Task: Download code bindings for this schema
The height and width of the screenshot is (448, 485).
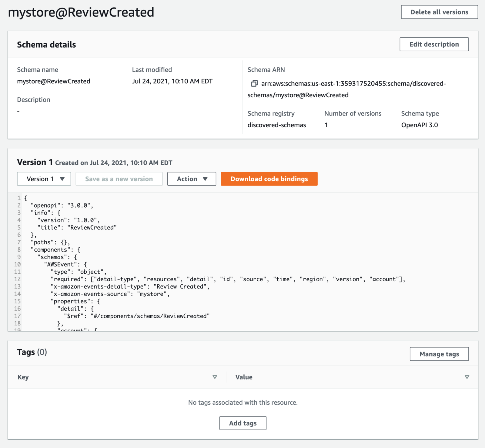Action: pos(269,179)
